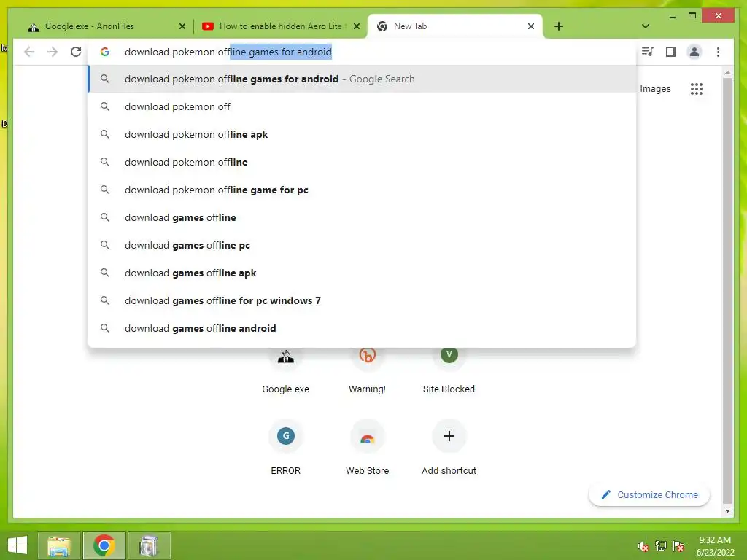Pick the suggestion 'download pokemon offline'
The image size is (747, 560).
[362, 162]
